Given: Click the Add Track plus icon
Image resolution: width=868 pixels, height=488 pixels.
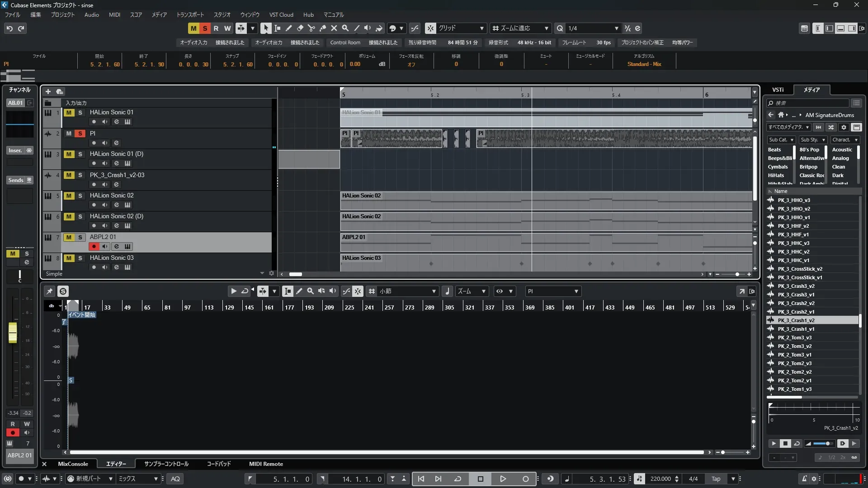Looking at the screenshot, I should pos(48,91).
